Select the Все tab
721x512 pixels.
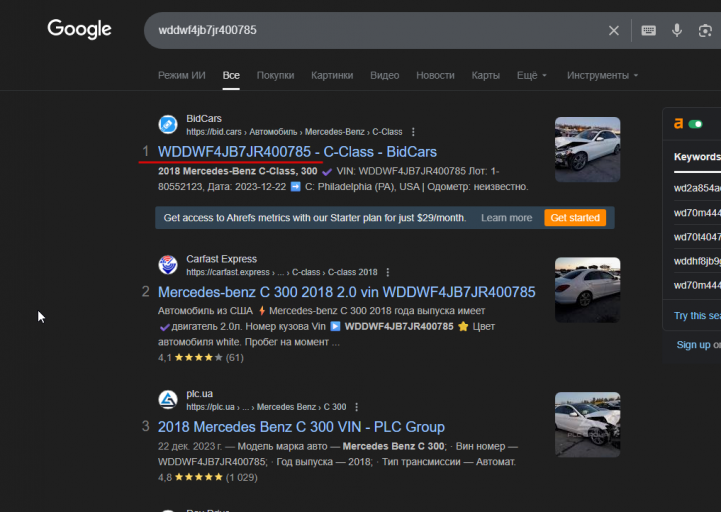(x=231, y=75)
